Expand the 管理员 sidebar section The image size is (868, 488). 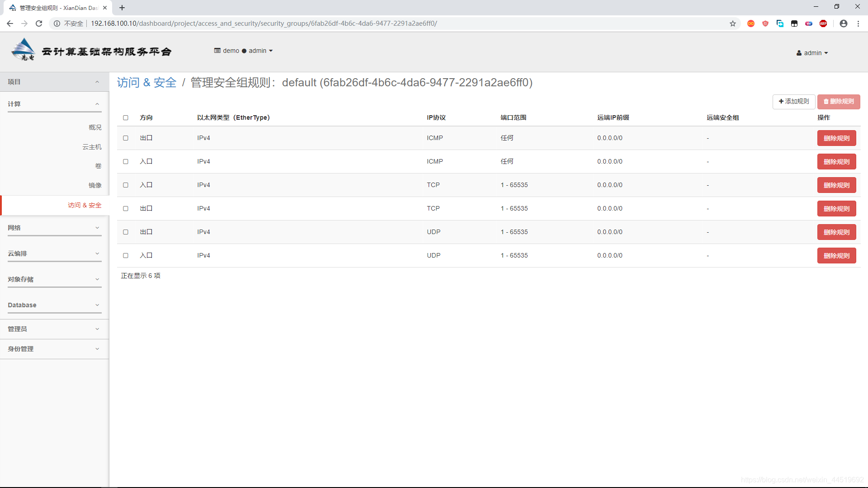tap(54, 329)
